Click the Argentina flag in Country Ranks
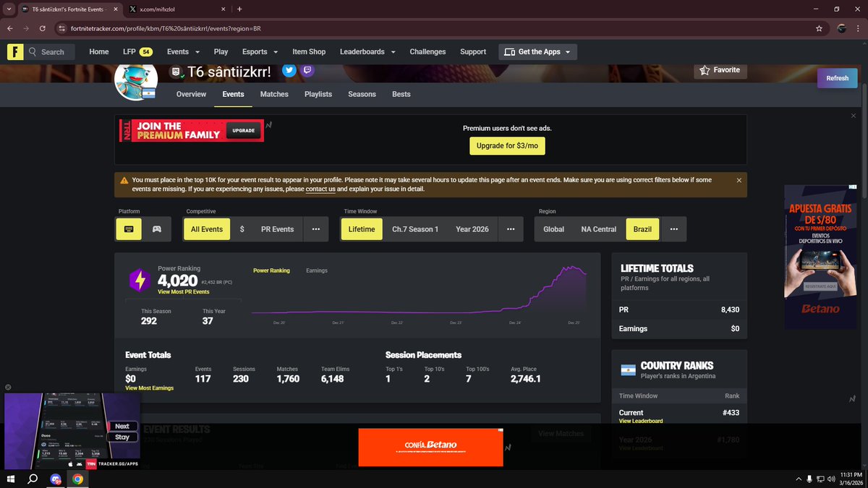Screen dimensions: 868x488 pyautogui.click(x=627, y=371)
